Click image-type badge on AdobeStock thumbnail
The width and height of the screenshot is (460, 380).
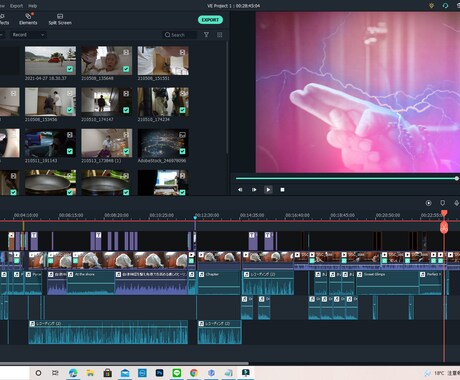[182, 135]
